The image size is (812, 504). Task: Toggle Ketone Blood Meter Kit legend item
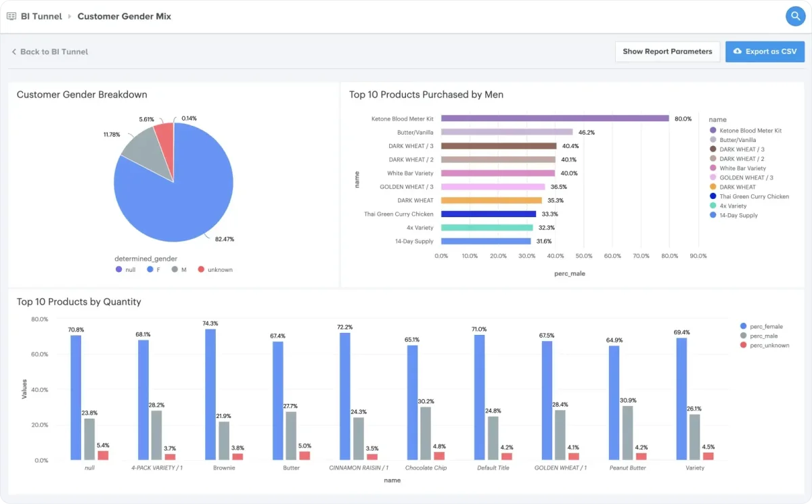tap(746, 131)
